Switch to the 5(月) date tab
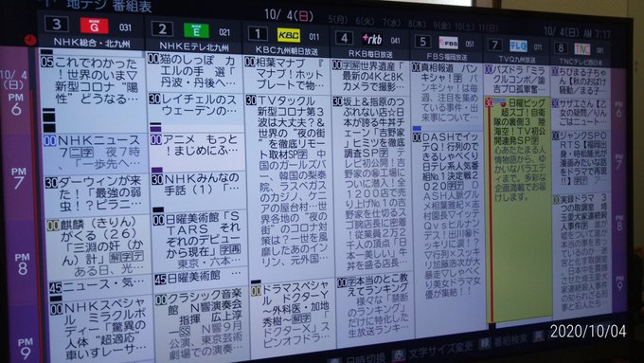644x363 pixels. (337, 19)
